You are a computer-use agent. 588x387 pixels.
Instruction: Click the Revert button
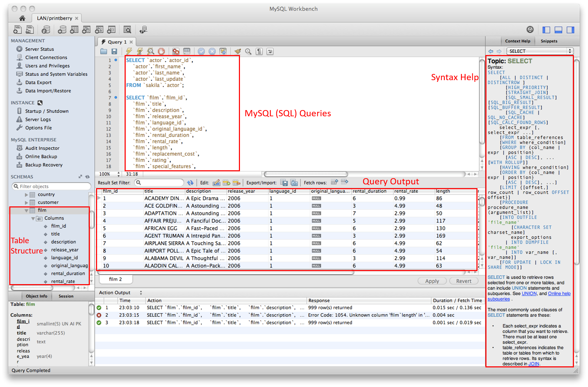464,281
